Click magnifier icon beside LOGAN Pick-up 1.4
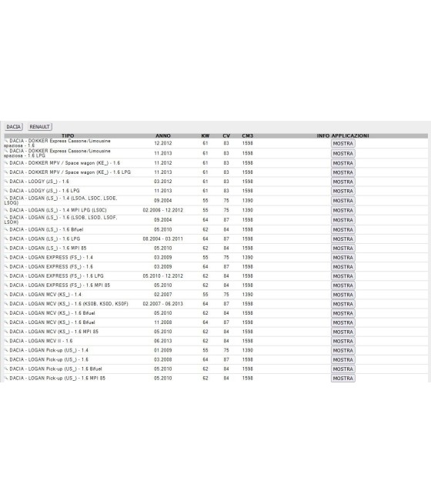Viewport: 431px width, 504px height. click(6, 350)
